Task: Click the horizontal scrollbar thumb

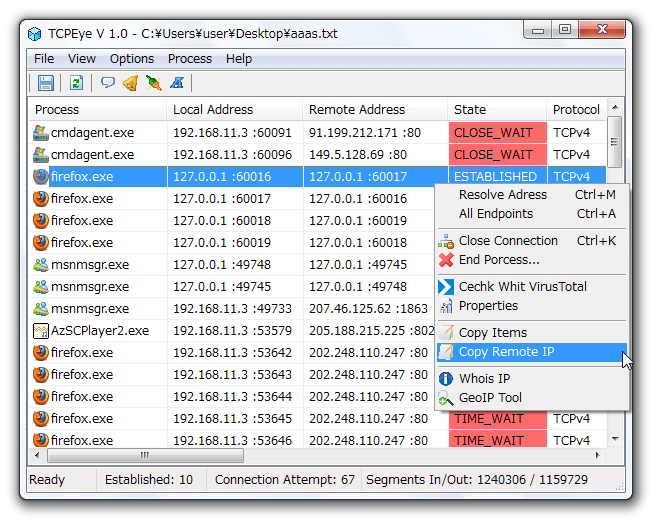Action: point(145,455)
